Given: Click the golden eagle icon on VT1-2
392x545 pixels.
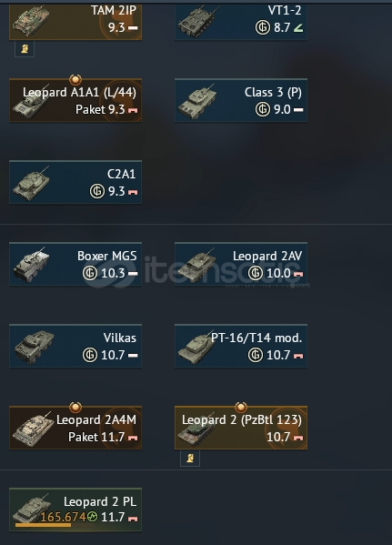Looking at the screenshot, I should (x=263, y=27).
